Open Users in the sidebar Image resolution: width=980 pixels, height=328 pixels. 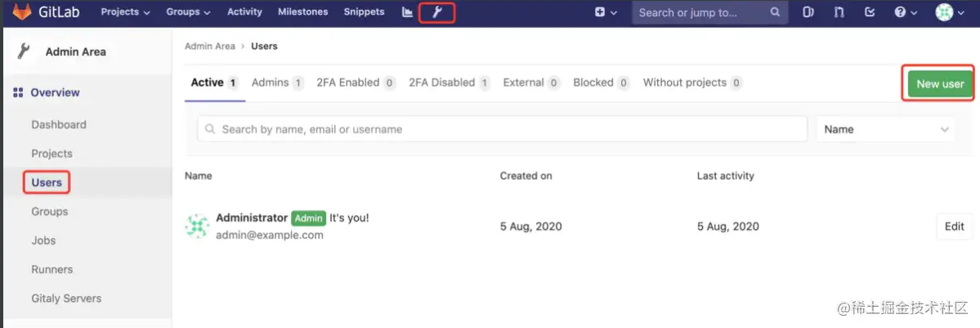coord(47,182)
